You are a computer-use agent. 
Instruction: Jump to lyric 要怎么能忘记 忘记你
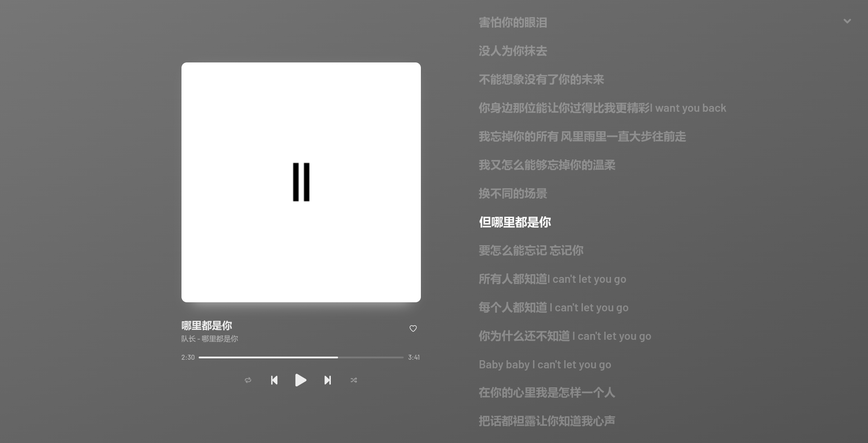click(x=531, y=251)
